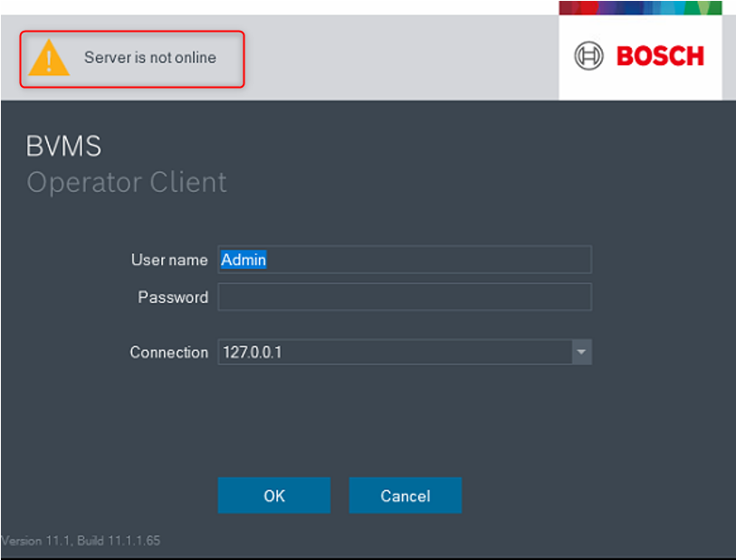Click the Connection label

(x=168, y=352)
